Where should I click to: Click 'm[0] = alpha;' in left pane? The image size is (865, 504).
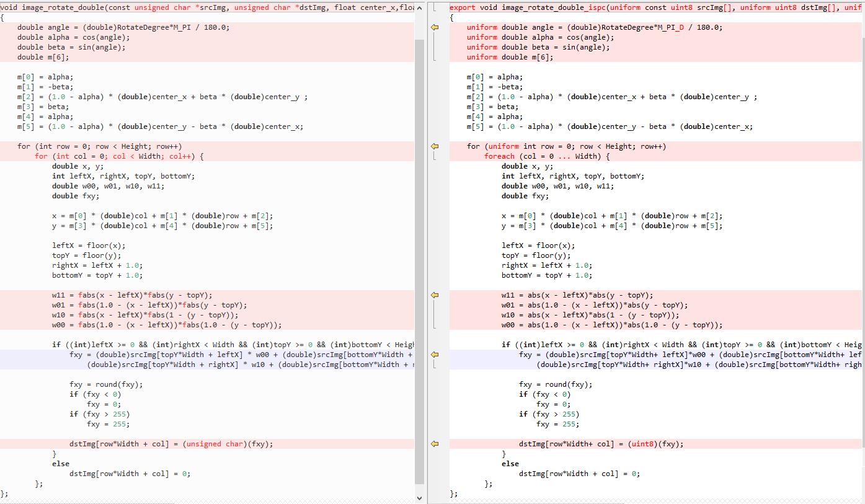[x=45, y=77]
